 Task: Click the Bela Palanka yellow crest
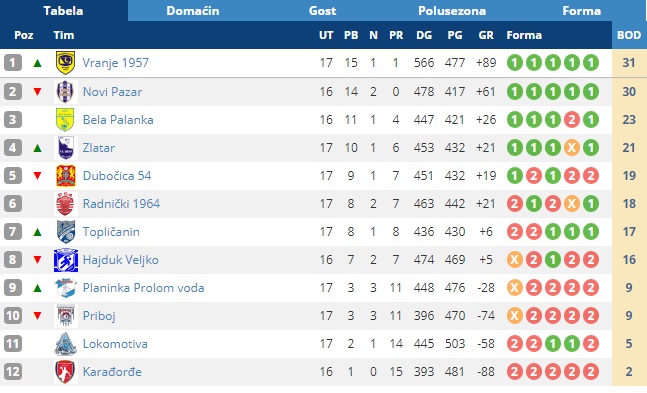point(65,119)
